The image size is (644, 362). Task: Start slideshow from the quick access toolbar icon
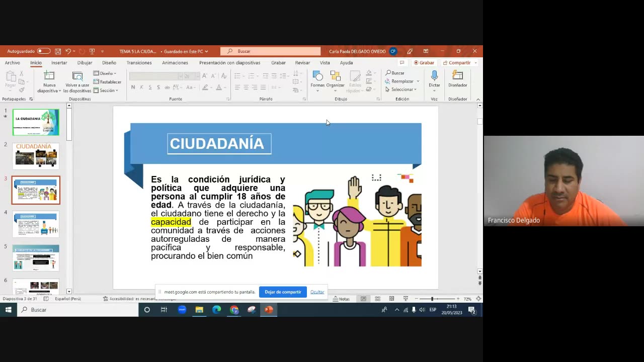pyautogui.click(x=92, y=51)
